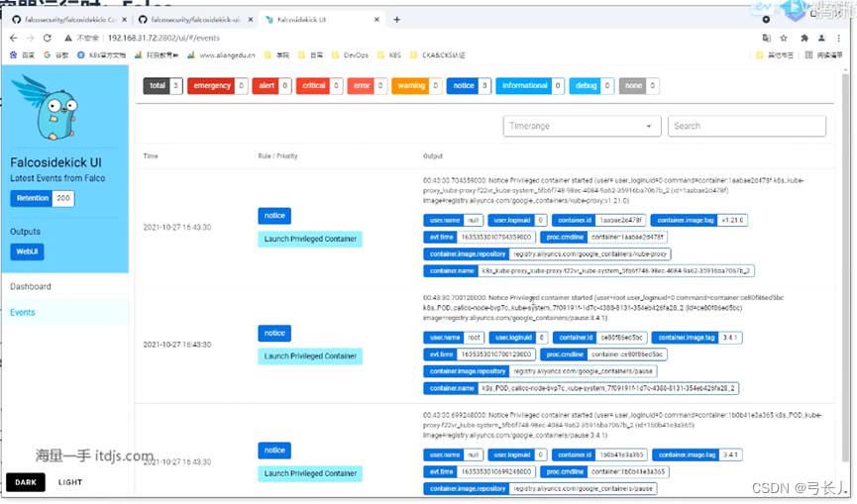Go back using browser back arrow
The image size is (857, 504).
click(14, 39)
